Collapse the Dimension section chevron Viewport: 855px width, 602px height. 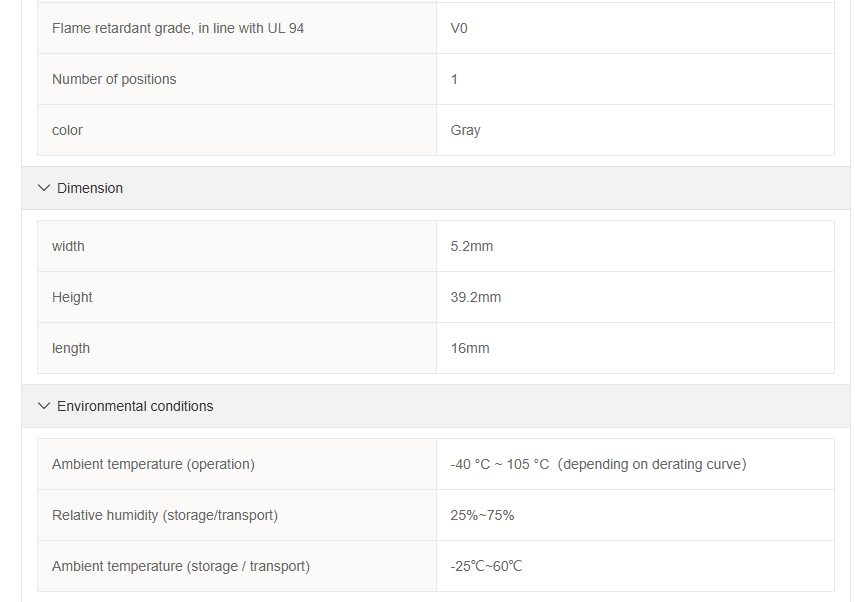coord(43,188)
